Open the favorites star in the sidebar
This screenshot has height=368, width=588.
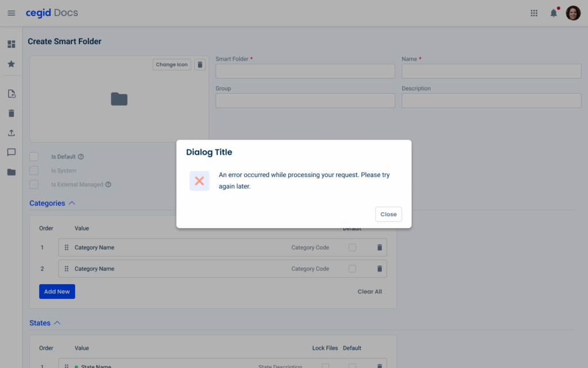(11, 64)
